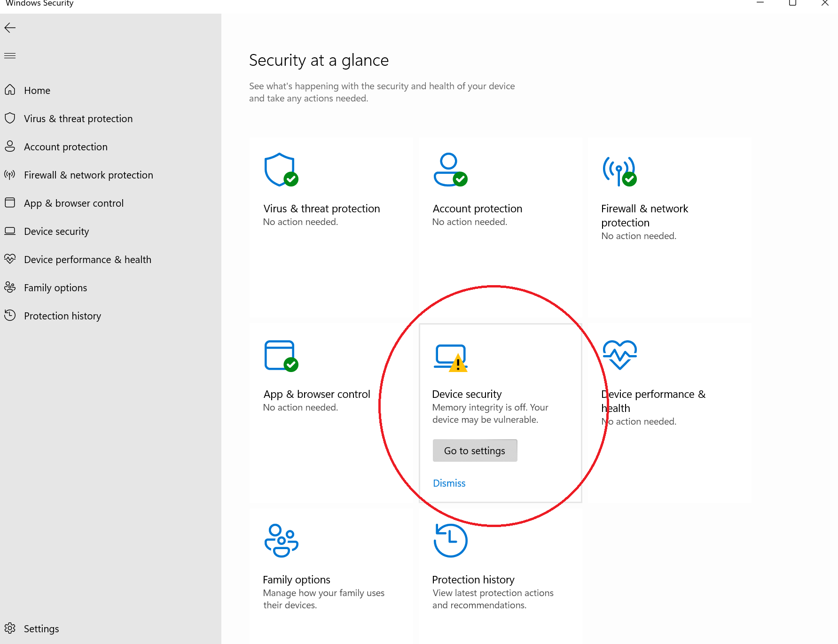Select the Firewall & network protection signal icon
Screen dimensions: 838x644
(x=619, y=170)
